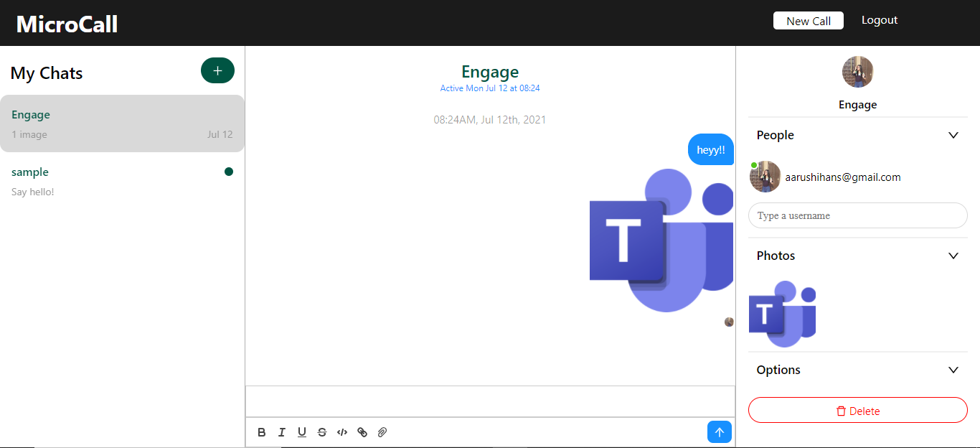Toggle italic formatting

click(282, 432)
